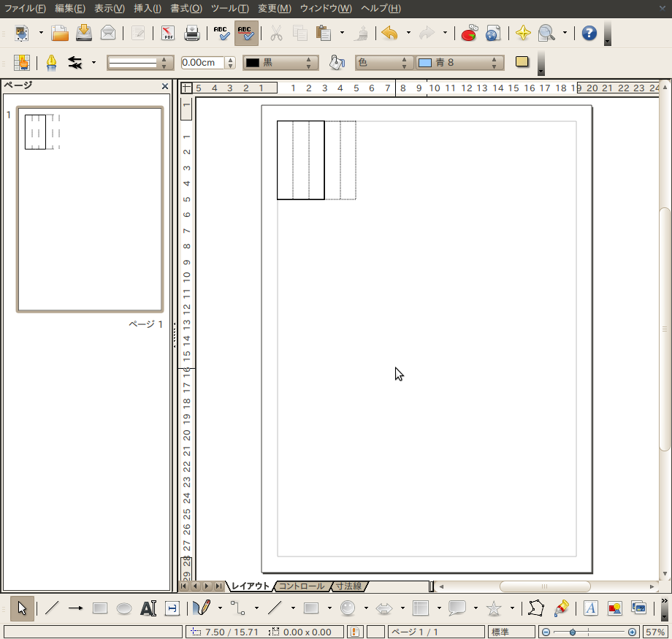672x639 pixels.
Task: Select the Ellipse tool
Action: 124,608
